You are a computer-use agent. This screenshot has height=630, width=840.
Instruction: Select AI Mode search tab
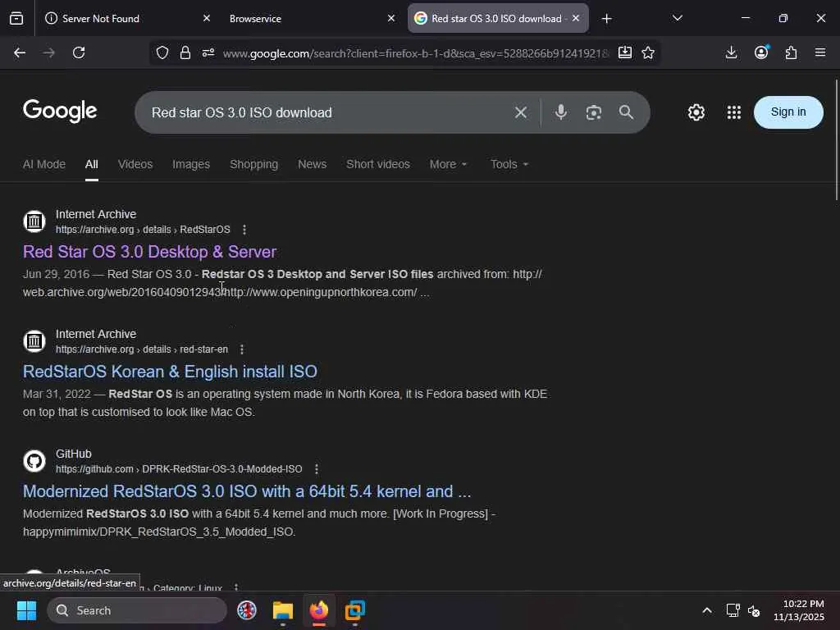(x=44, y=164)
